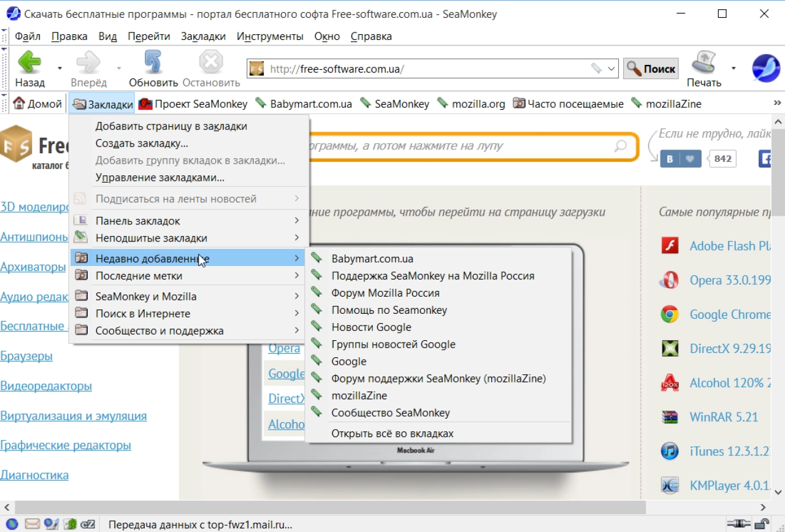Click the Google Chrome icon
This screenshot has width=785, height=532.
point(670,314)
